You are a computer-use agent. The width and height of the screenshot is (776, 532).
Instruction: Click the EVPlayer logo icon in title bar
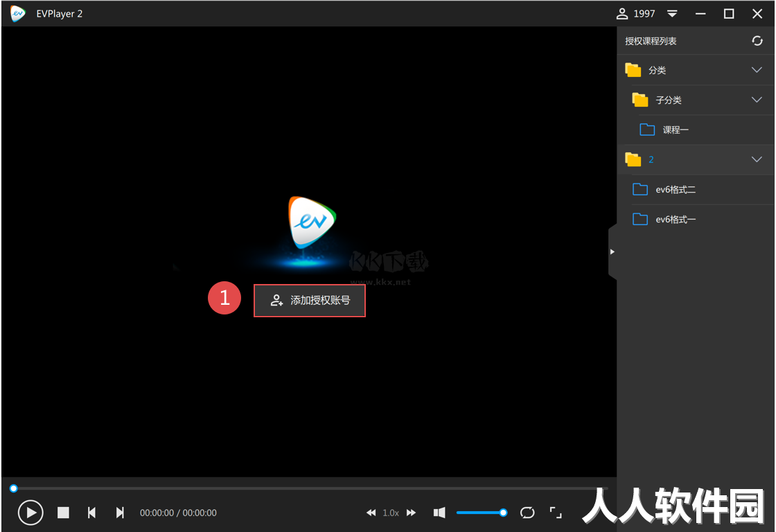click(x=18, y=14)
